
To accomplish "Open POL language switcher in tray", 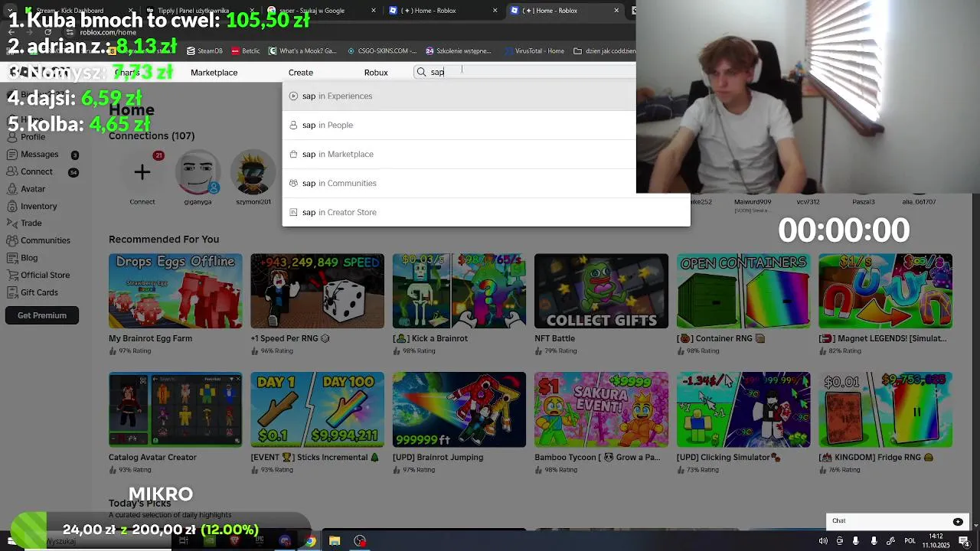I will coord(910,541).
